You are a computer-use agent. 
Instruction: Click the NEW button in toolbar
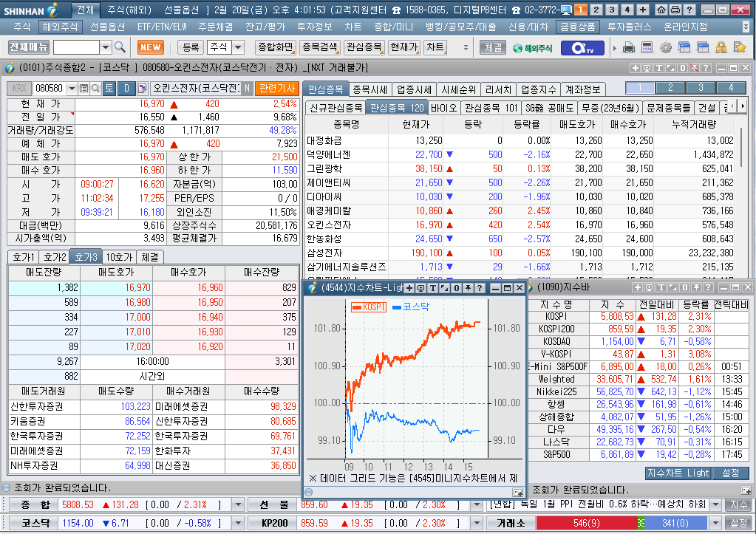pos(151,47)
